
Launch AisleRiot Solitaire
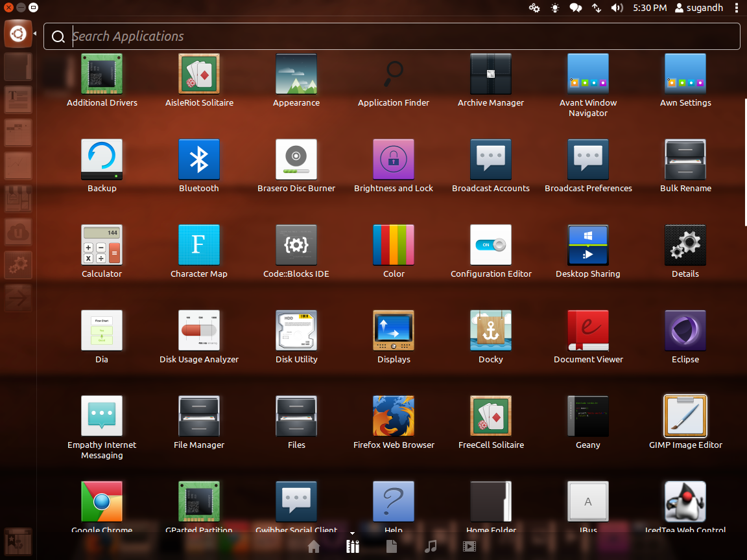[x=198, y=75]
